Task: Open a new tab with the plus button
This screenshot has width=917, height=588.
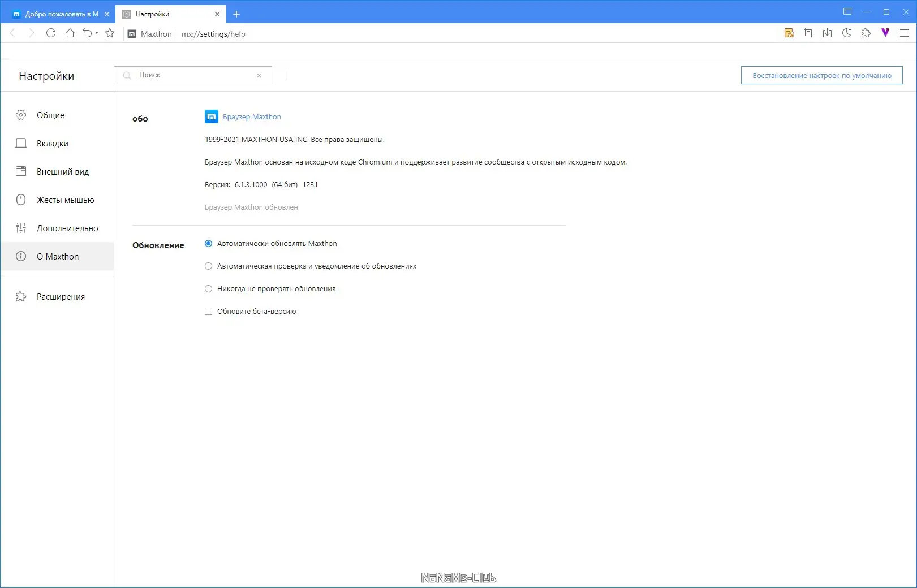Action: coord(236,14)
